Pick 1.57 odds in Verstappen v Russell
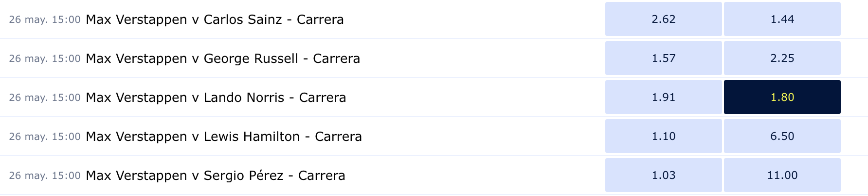This screenshot has height=196, width=868. 663,58
